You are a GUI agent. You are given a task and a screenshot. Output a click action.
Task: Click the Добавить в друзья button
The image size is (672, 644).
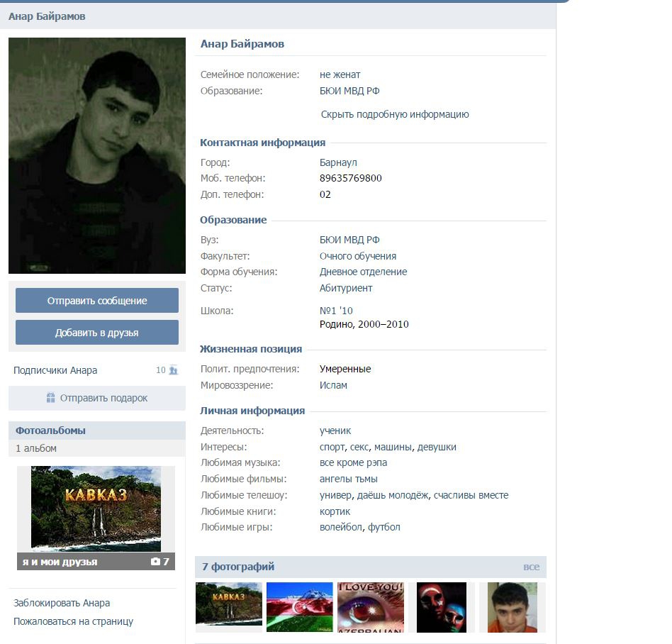(97, 333)
